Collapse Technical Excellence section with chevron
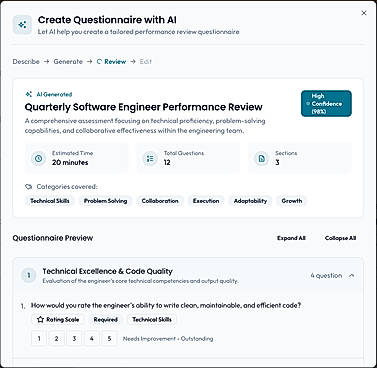 (x=352, y=276)
